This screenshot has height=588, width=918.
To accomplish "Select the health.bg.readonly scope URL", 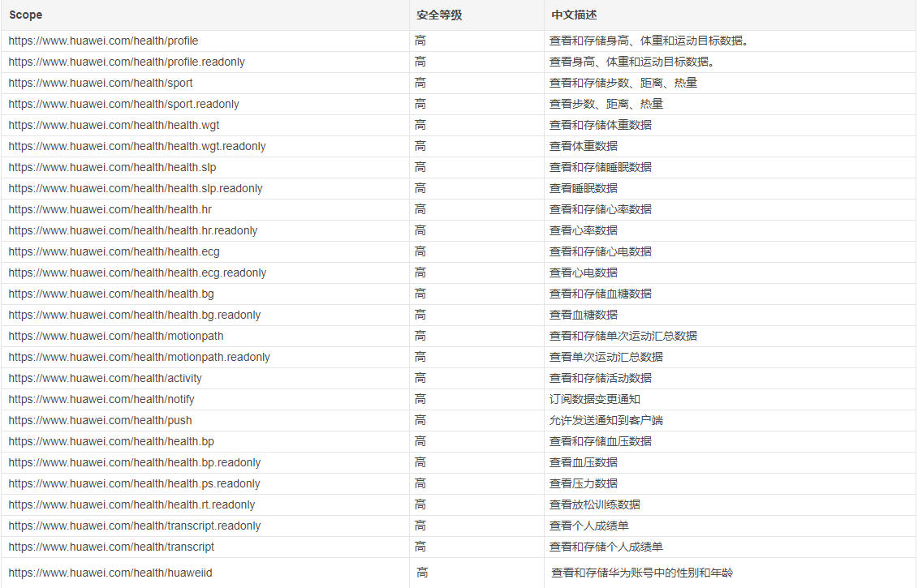I will [135, 315].
